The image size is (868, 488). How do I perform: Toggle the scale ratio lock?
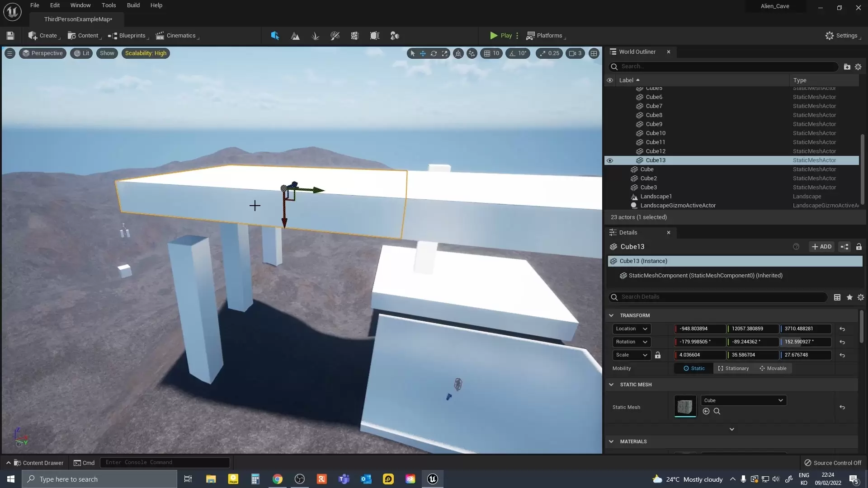tap(658, 355)
